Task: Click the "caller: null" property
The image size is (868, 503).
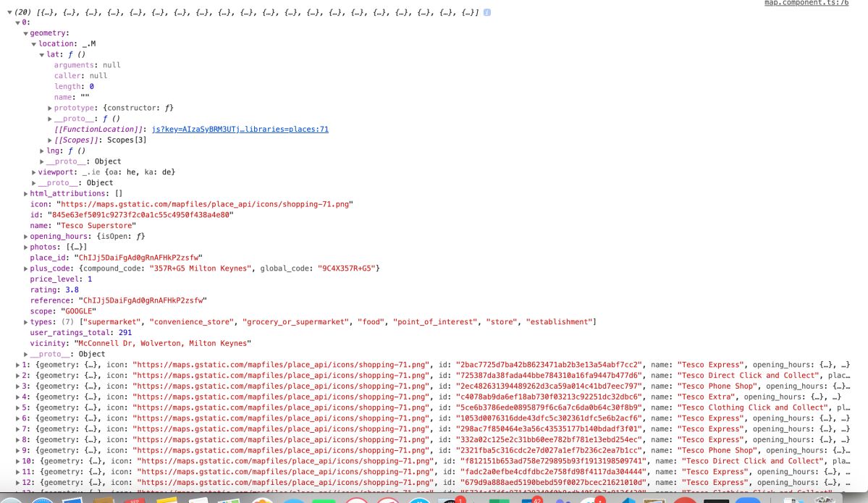Action: 81,76
